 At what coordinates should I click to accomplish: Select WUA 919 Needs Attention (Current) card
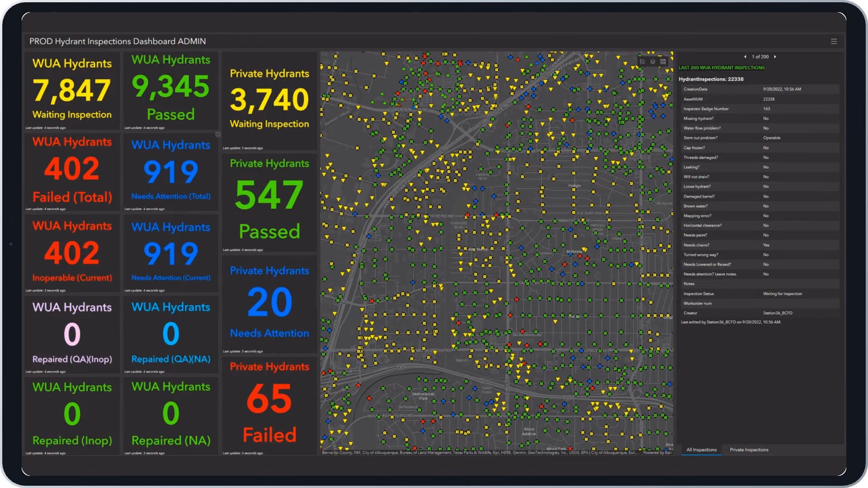(171, 253)
